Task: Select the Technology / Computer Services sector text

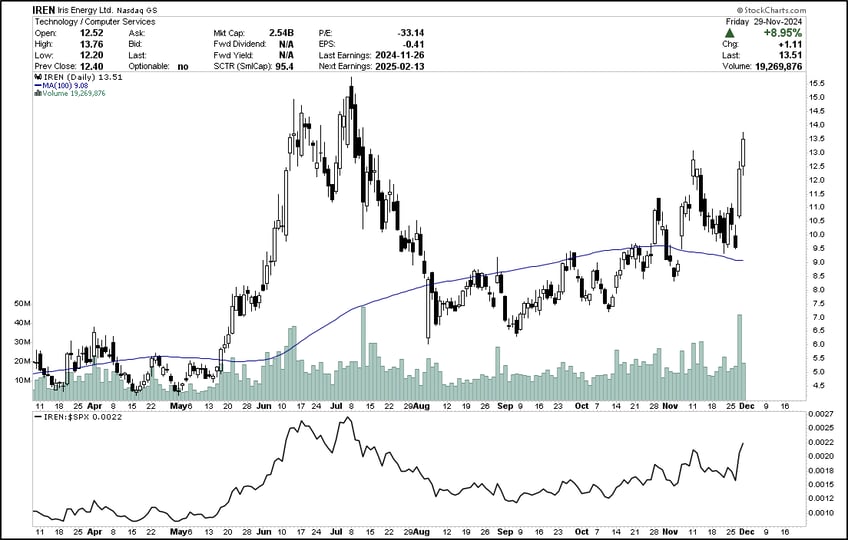Action: 95,22
